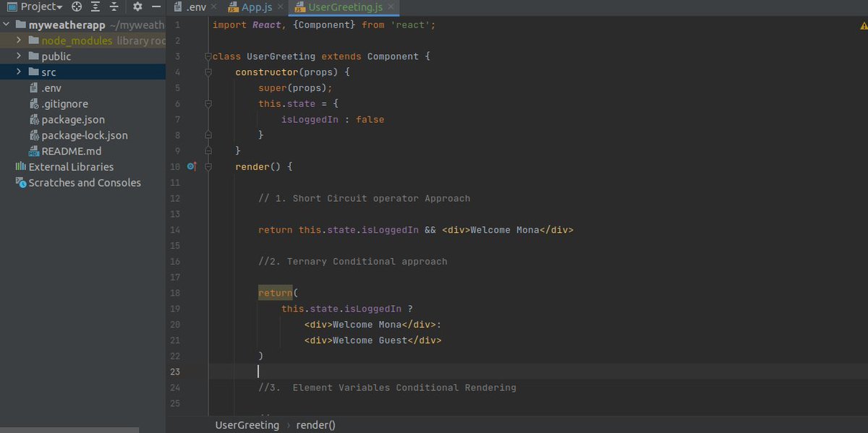Click the public folder icon
Viewport: 868px width, 433px height.
[33, 56]
